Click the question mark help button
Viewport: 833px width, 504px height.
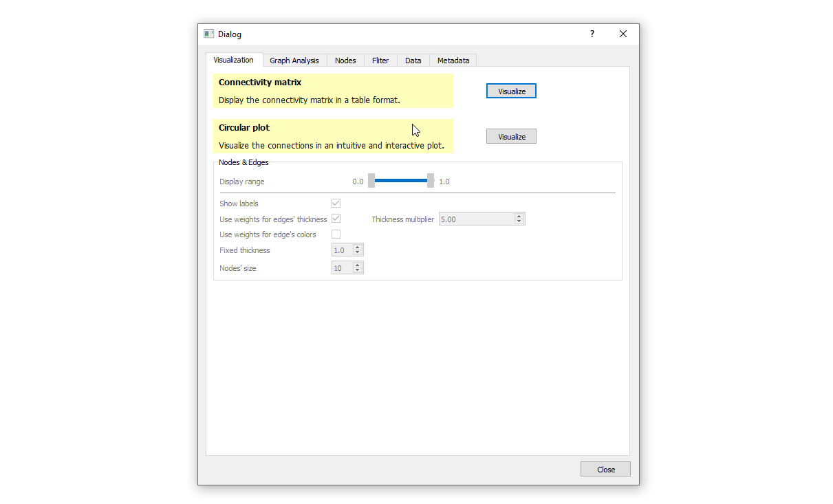coord(592,34)
